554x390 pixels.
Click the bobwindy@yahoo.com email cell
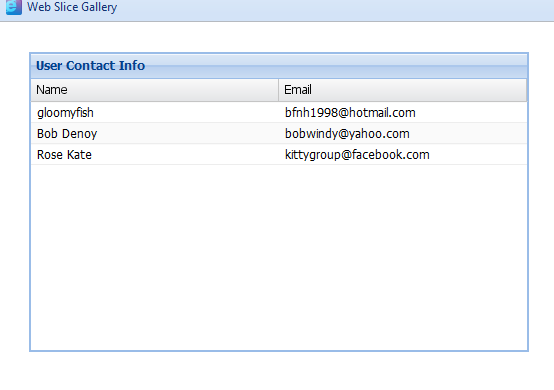[x=403, y=134]
